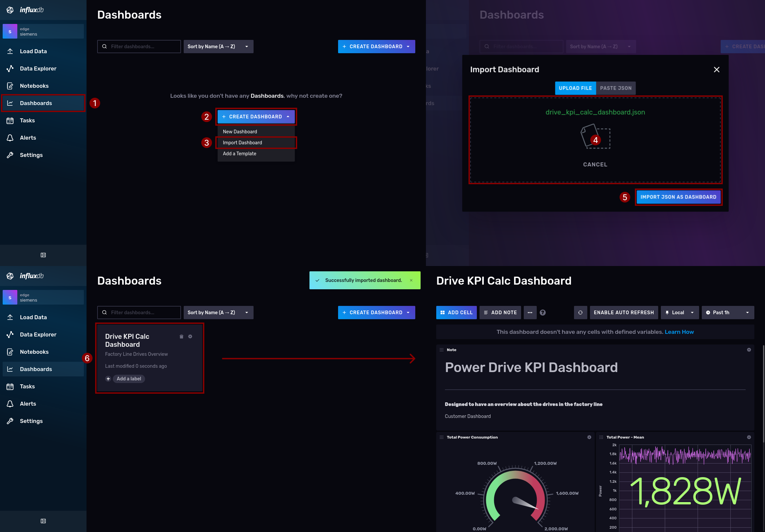Open the Alerts panel via the bell icon

click(10, 138)
